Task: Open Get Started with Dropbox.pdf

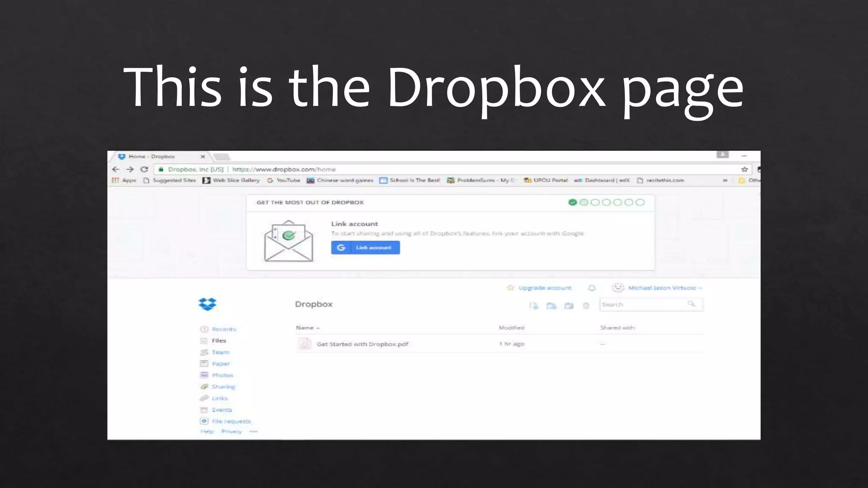Action: point(363,344)
